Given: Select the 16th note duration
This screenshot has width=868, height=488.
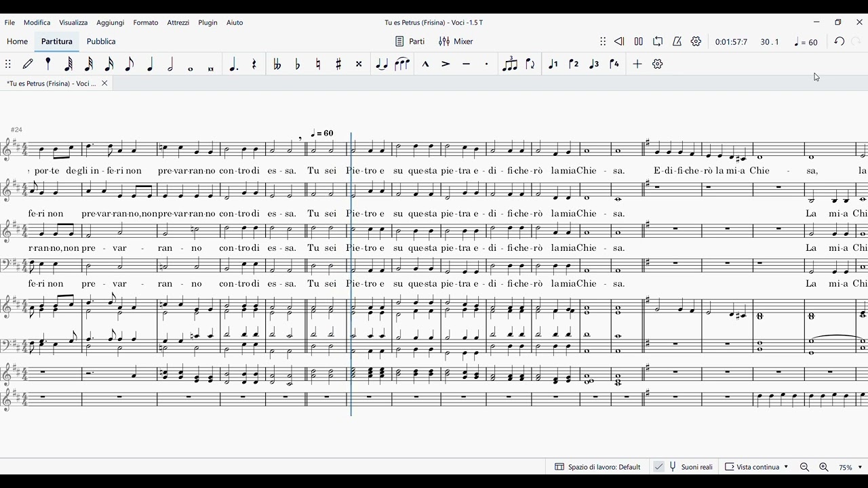Looking at the screenshot, I should (x=109, y=64).
